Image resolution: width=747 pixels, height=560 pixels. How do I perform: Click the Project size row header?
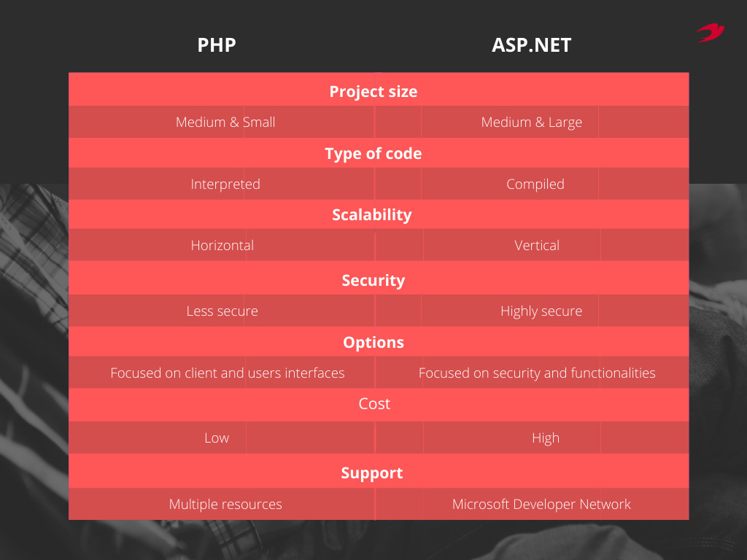pyautogui.click(x=373, y=92)
